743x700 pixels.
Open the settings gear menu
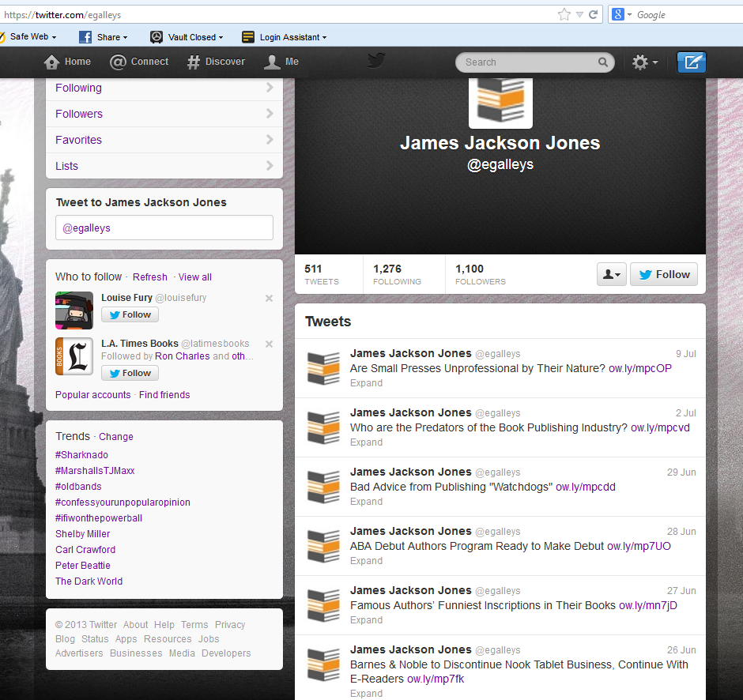[644, 62]
